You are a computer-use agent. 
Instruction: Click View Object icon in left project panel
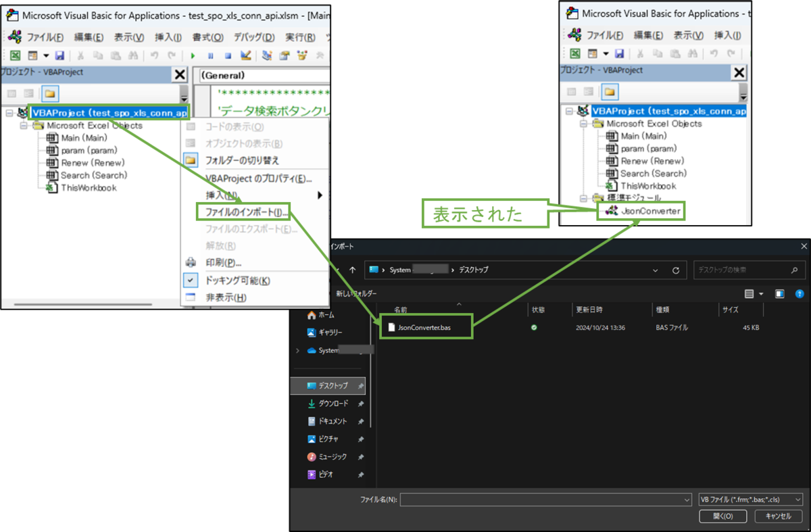[x=28, y=93]
